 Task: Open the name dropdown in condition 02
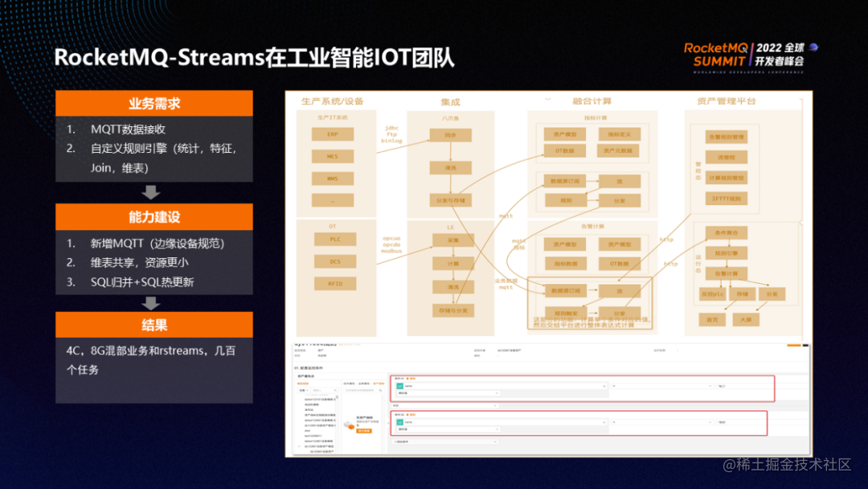click(504, 422)
